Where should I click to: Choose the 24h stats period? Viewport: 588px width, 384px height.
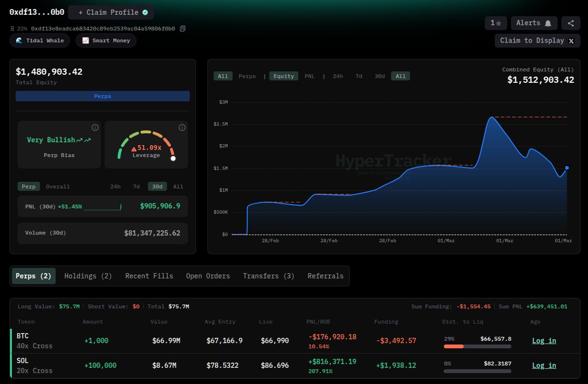[x=115, y=186]
